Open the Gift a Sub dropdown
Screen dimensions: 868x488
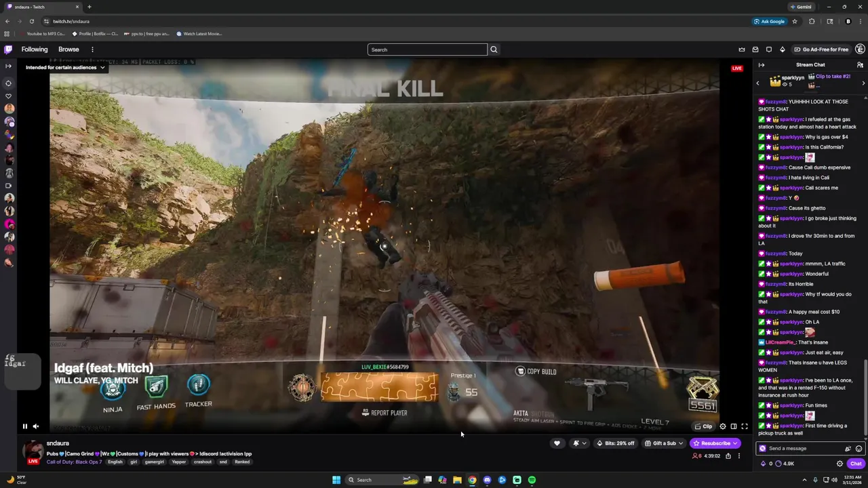[x=664, y=443]
